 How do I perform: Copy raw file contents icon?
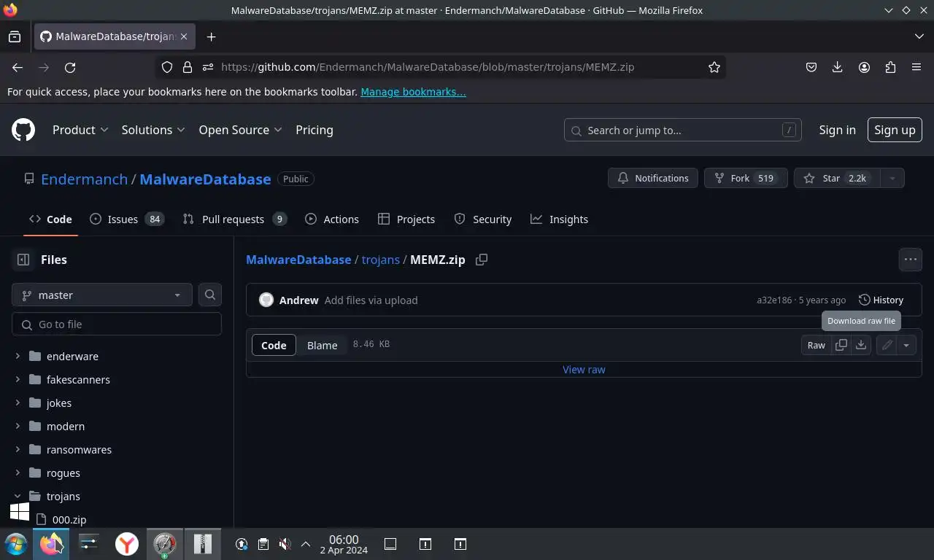click(841, 346)
